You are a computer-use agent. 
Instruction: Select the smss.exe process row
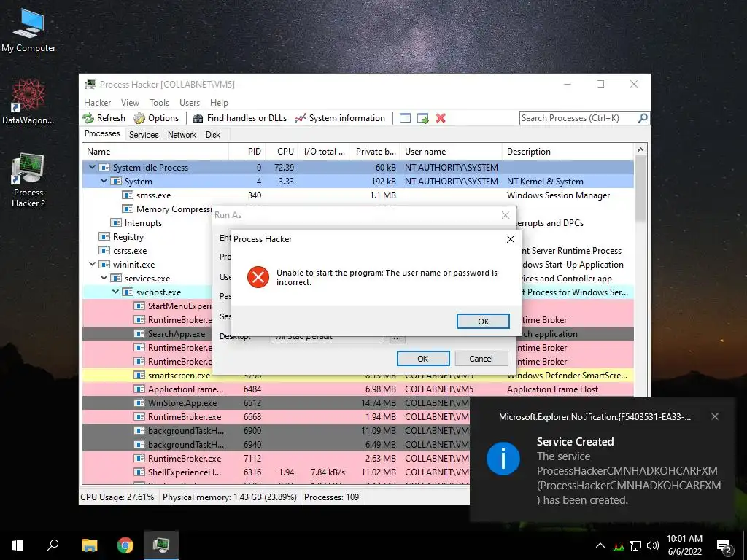(357, 195)
